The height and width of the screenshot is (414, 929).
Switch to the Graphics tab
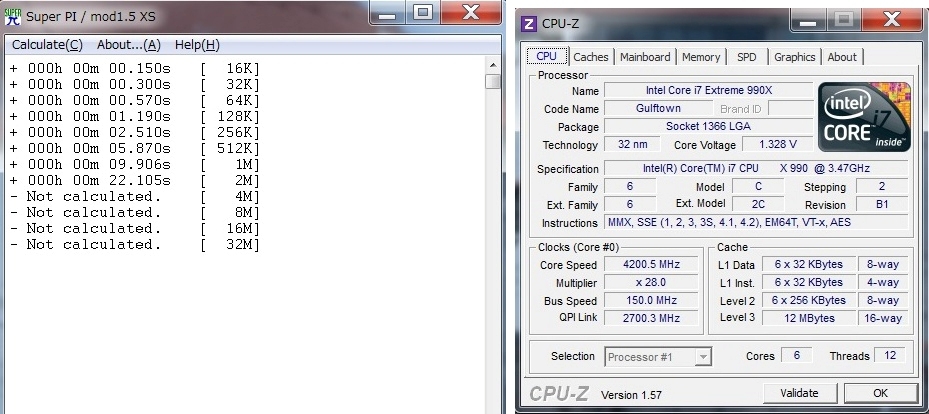[x=795, y=57]
